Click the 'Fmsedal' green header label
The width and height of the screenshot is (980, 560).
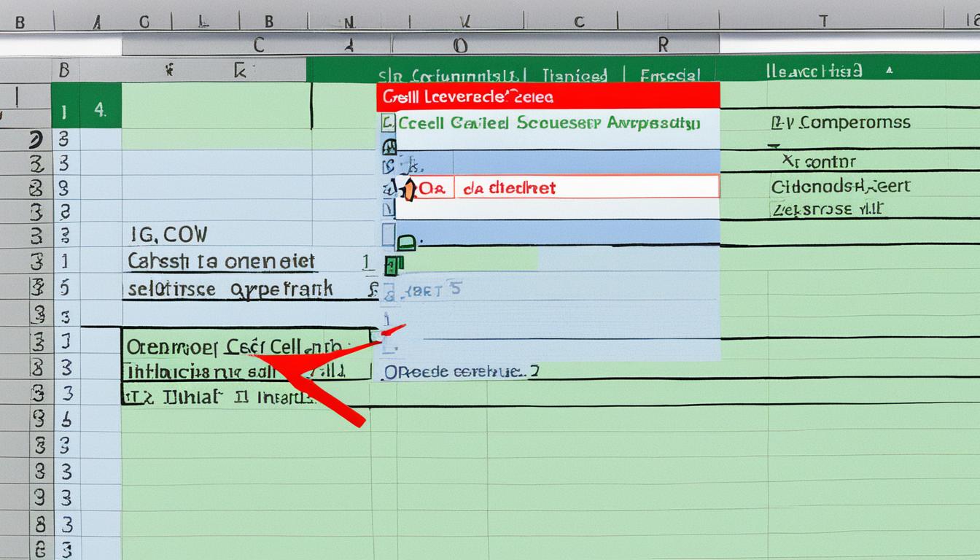pos(670,75)
